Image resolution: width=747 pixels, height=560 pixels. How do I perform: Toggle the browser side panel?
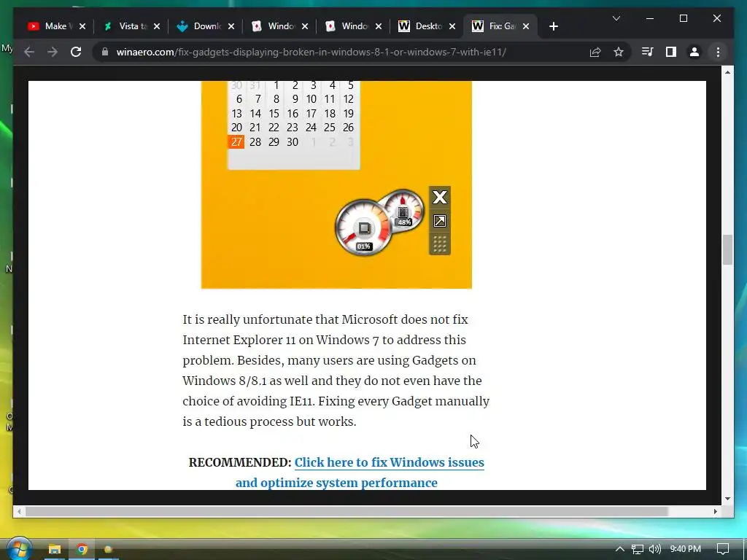[671, 52]
